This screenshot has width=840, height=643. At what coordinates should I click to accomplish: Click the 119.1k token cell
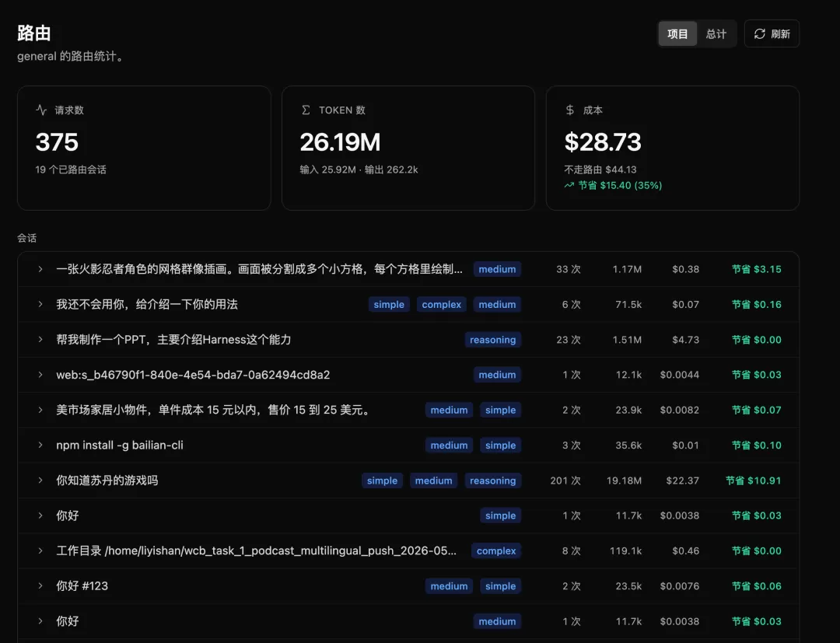point(625,550)
